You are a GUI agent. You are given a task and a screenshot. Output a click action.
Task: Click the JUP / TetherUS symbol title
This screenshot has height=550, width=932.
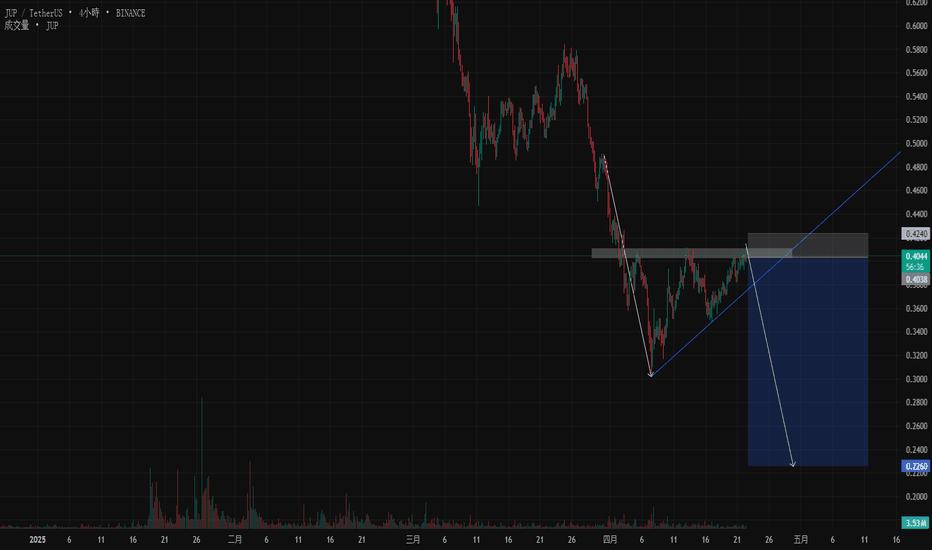pyautogui.click(x=33, y=13)
